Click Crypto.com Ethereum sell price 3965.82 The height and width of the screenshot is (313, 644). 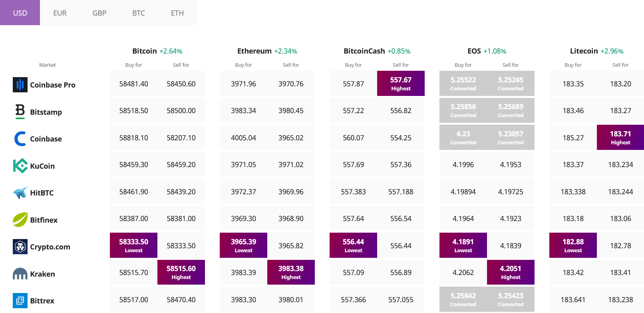[291, 245]
